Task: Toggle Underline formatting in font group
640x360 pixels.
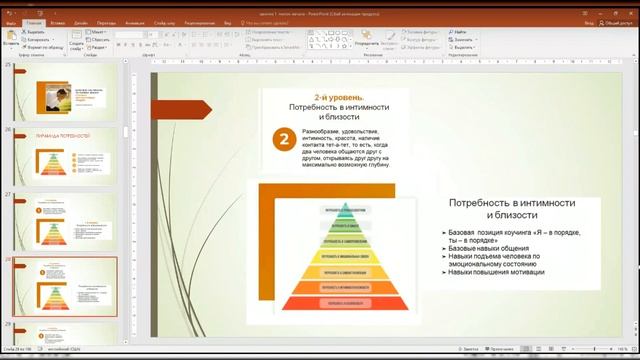Action: point(133,44)
